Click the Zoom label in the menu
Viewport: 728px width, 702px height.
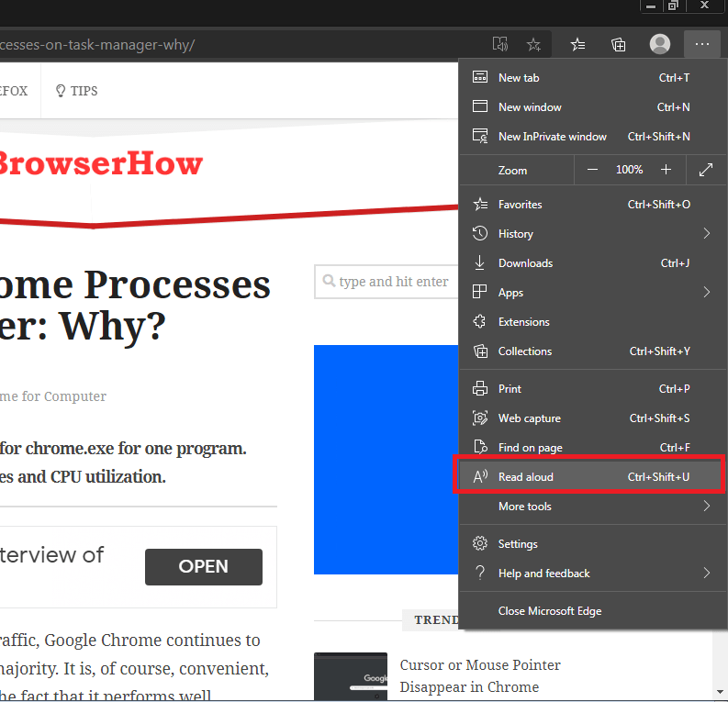[x=512, y=171]
